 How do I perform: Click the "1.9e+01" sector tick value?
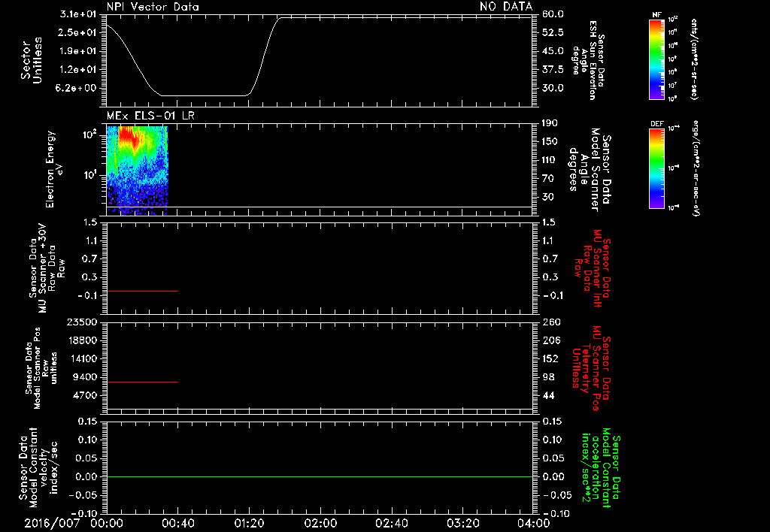(78, 51)
